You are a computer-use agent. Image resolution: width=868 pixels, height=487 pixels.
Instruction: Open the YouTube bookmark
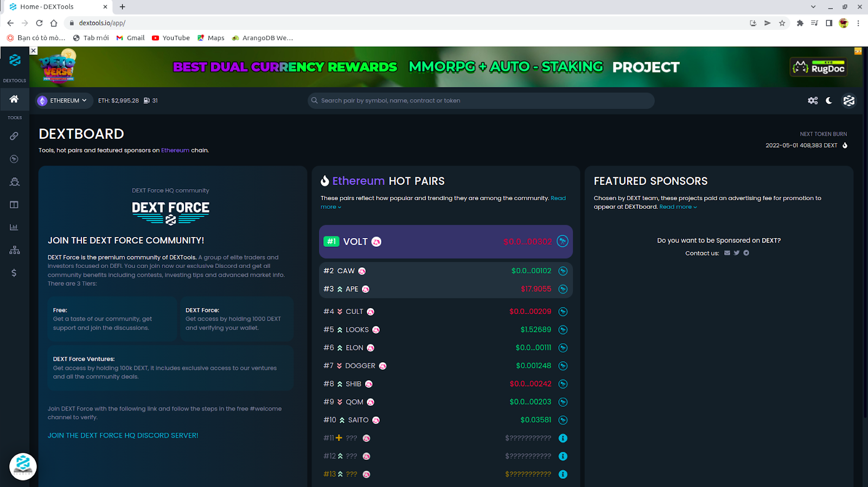pyautogui.click(x=171, y=38)
